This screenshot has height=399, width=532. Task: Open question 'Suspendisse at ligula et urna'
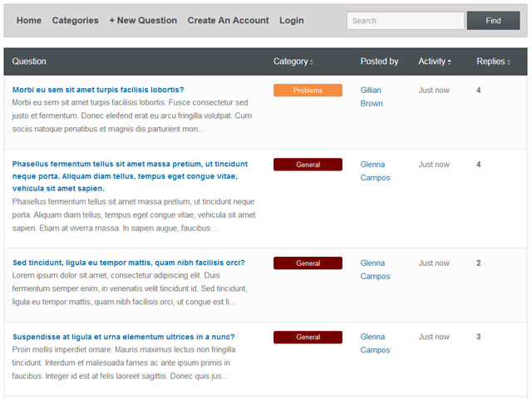[123, 337]
